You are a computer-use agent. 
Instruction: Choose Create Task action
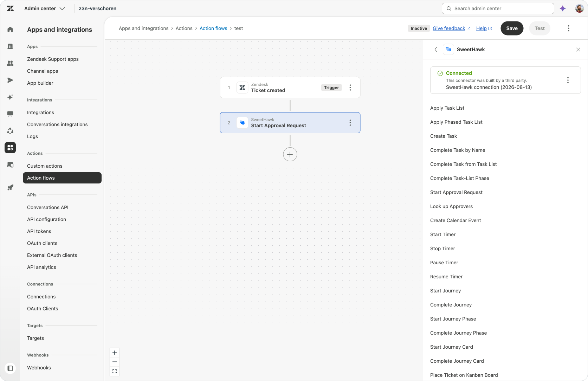tap(444, 136)
